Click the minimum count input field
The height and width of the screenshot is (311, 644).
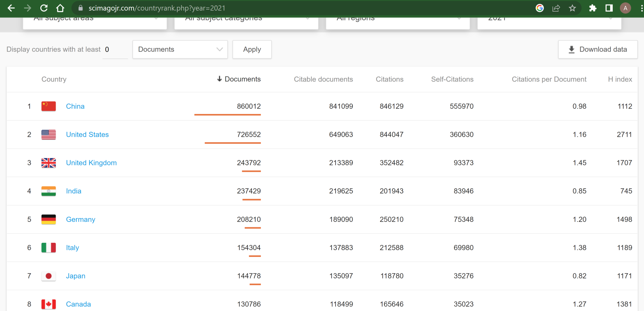[x=115, y=50]
